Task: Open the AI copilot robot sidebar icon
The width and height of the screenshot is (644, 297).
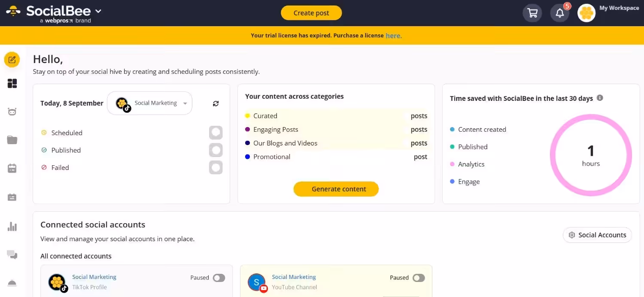Action: coord(12,112)
